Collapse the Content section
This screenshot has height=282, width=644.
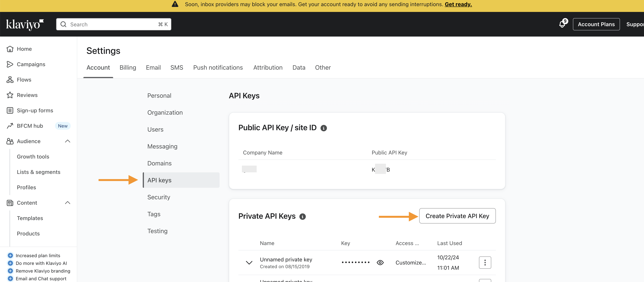point(67,203)
